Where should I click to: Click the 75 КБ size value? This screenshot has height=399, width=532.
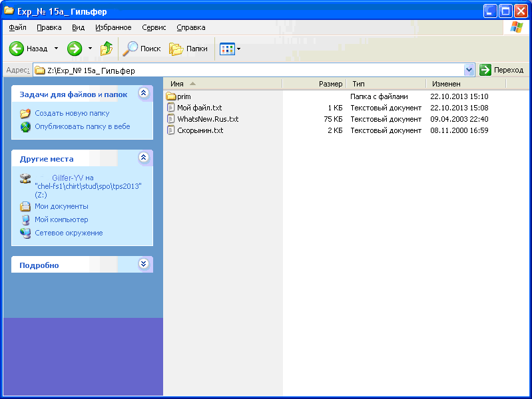(333, 119)
